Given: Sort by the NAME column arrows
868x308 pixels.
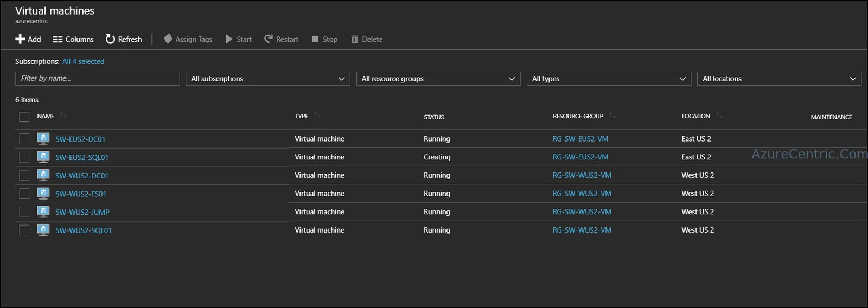Looking at the screenshot, I should 63,116.
